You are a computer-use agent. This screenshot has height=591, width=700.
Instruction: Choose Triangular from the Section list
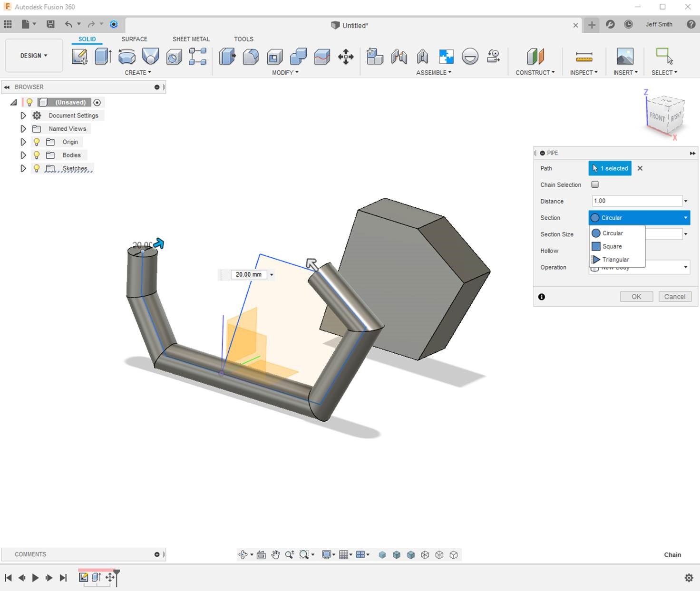(x=615, y=260)
